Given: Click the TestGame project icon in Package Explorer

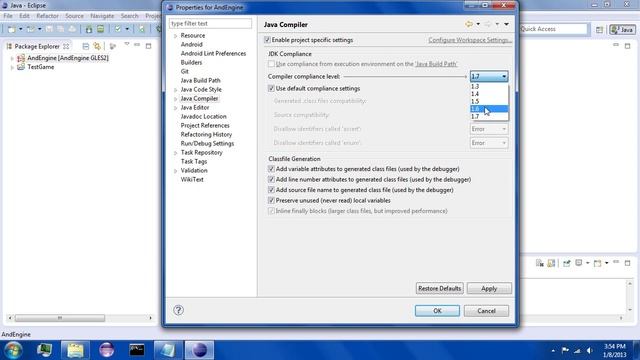Looking at the screenshot, I should (x=21, y=67).
